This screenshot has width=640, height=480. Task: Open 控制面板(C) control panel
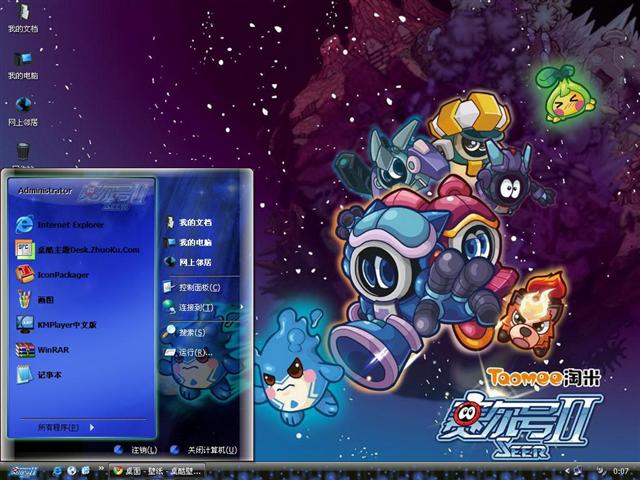pos(192,287)
